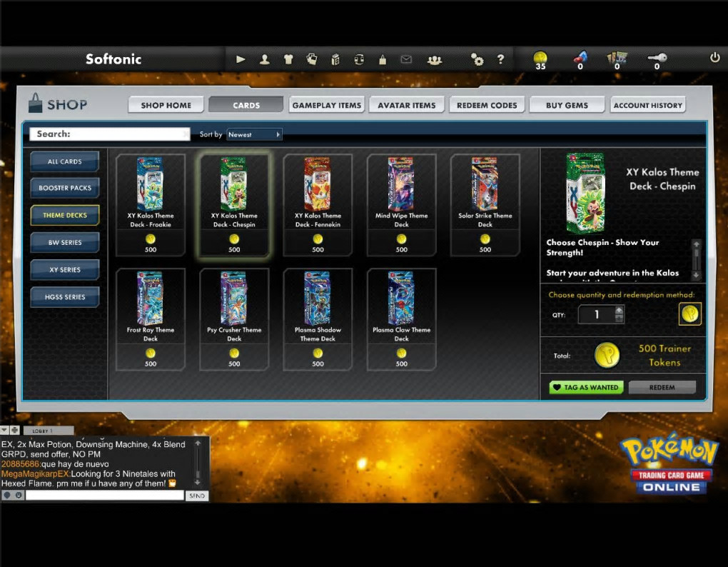Click the shop bag icon in toolbar
This screenshot has height=567, width=728.
383,59
